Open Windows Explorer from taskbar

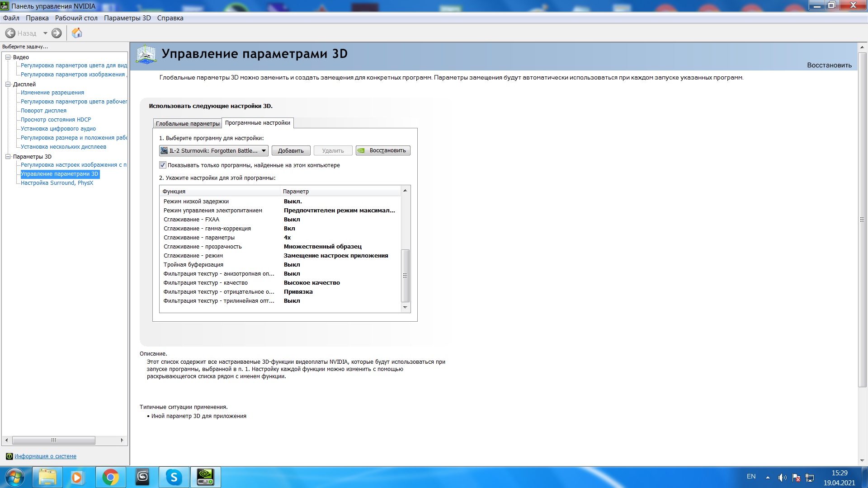pos(47,477)
